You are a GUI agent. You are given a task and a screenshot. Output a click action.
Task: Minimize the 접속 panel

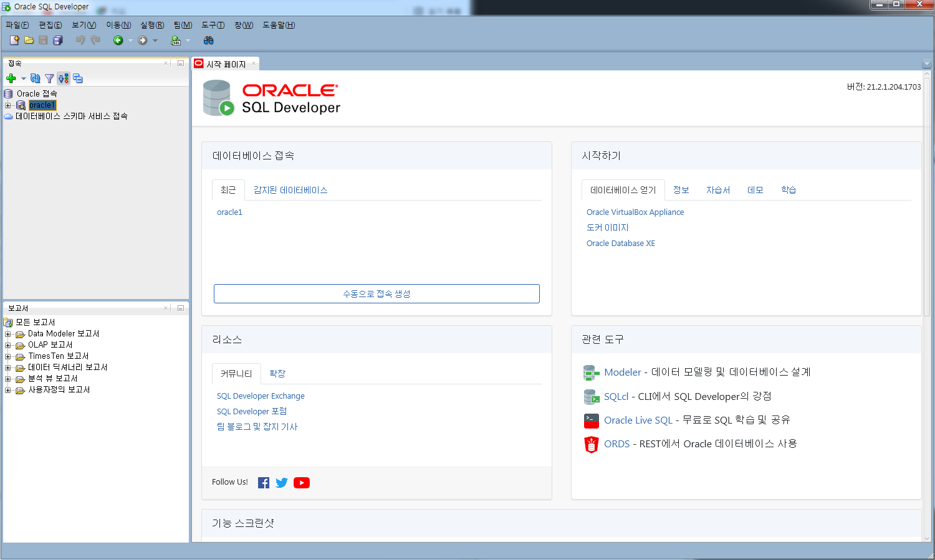[181, 64]
